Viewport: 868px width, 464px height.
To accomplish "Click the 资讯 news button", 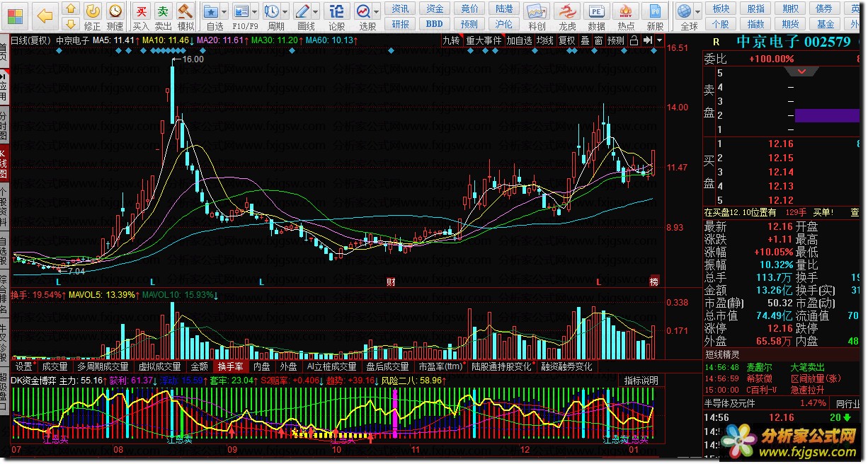I will (x=401, y=8).
